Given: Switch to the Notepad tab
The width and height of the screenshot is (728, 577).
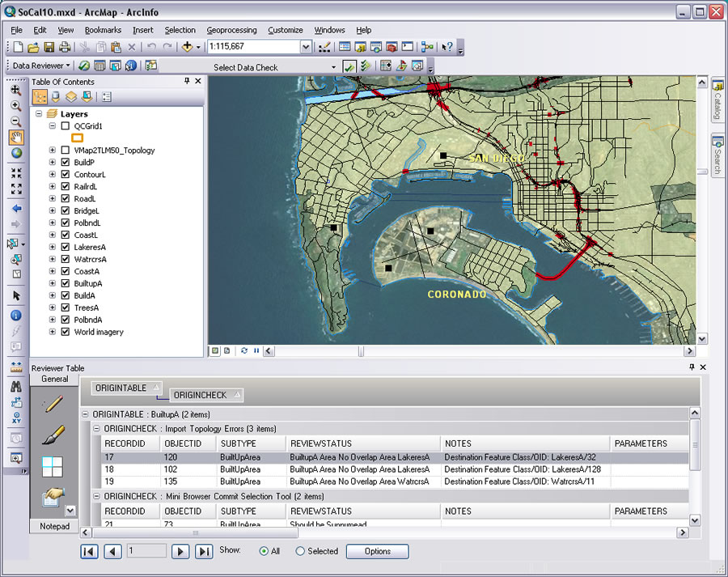Looking at the screenshot, I should point(54,526).
